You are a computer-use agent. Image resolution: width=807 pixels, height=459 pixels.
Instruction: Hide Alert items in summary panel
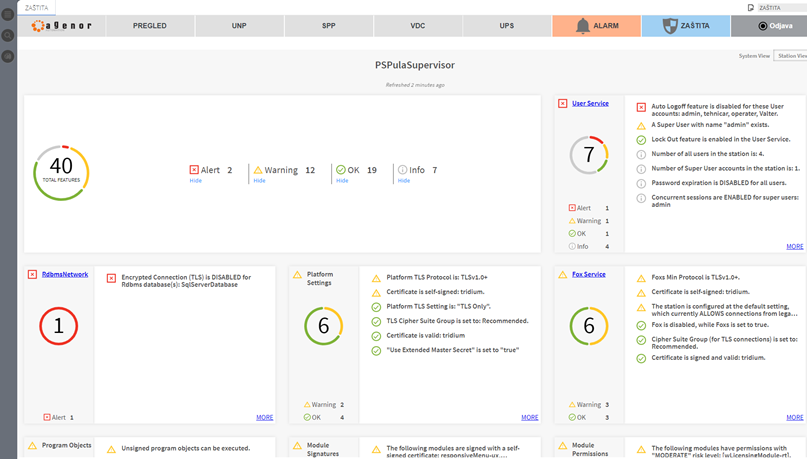(x=196, y=181)
